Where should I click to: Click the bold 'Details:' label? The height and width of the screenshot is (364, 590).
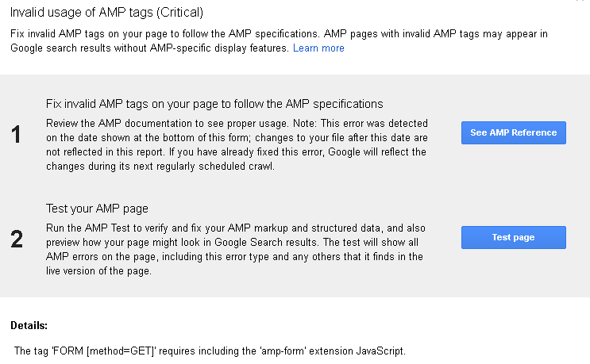[x=29, y=325]
